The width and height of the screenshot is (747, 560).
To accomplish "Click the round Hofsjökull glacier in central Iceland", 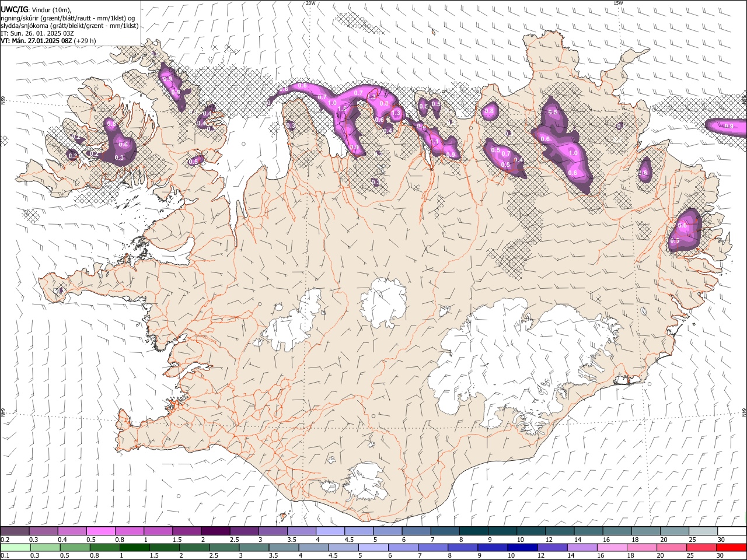I will [383, 302].
